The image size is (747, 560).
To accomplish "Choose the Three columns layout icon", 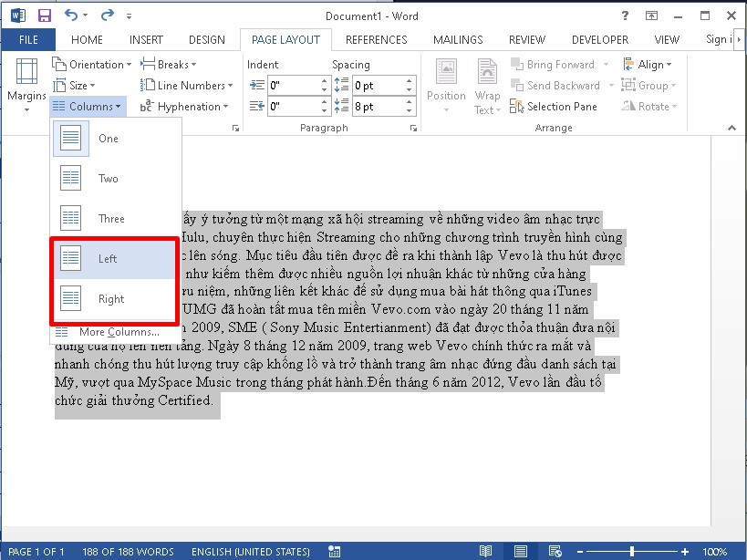I will tap(70, 219).
